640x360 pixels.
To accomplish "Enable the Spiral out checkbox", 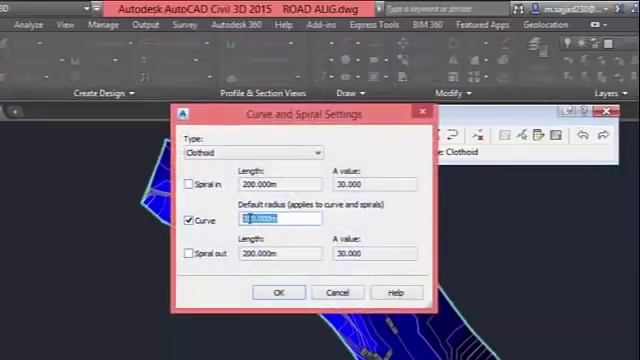I will click(188, 253).
